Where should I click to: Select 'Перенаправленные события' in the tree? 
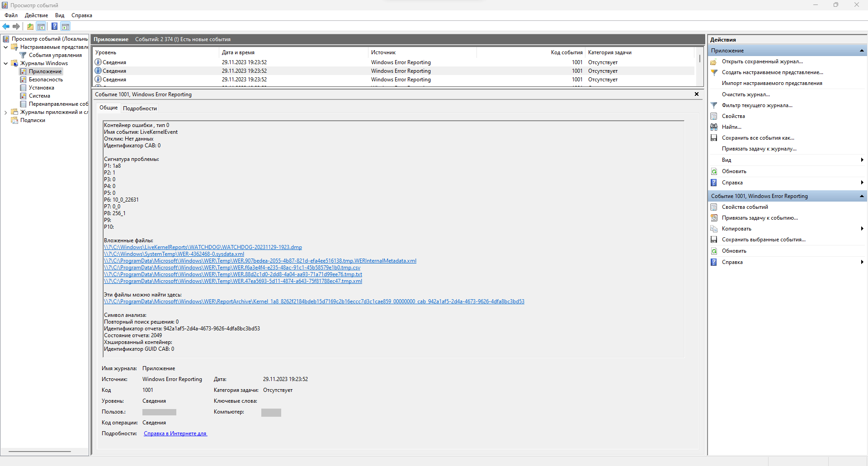[58, 104]
